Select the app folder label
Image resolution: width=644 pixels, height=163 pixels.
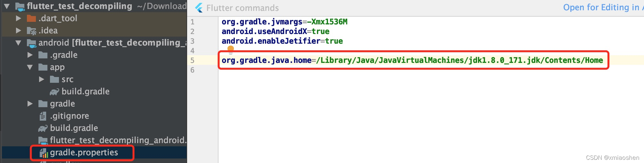coord(57,67)
